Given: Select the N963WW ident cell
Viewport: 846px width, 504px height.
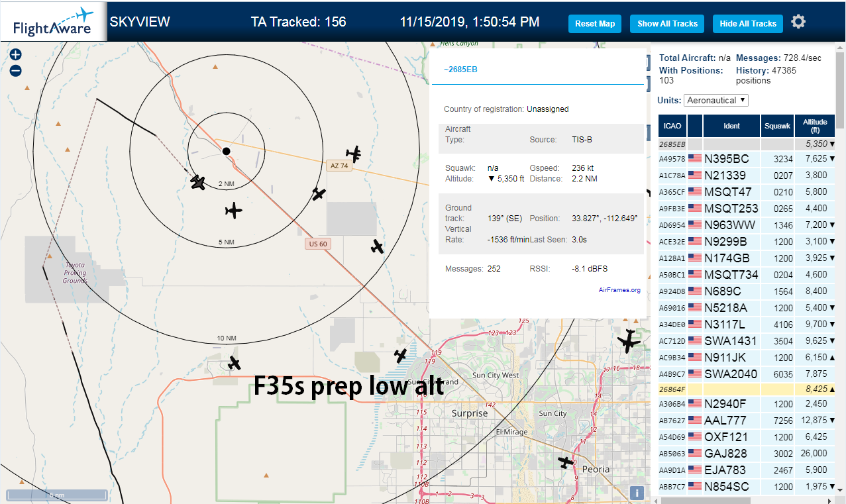Looking at the screenshot, I should coord(731,225).
